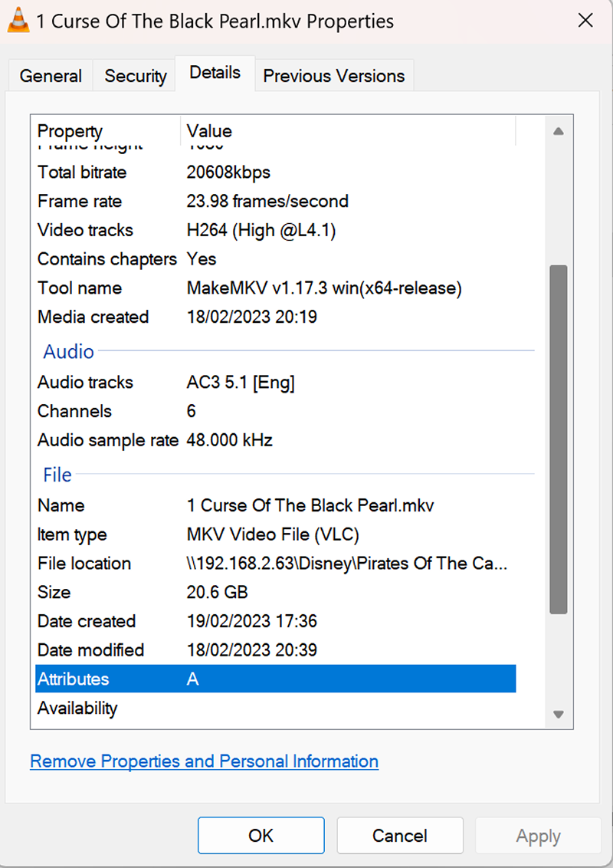The height and width of the screenshot is (868, 613).
Task: Click the Audio section heading
Action: click(x=69, y=351)
